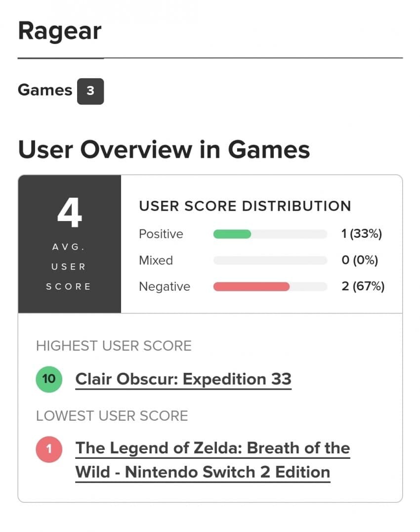420x532 pixels.
Task: Click the Games count badge showing 3
Action: (90, 91)
